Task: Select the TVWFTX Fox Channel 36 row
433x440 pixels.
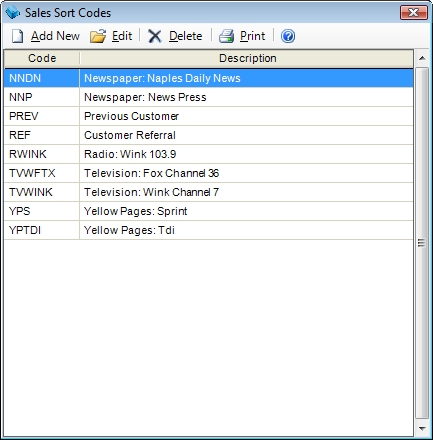Action: point(209,173)
